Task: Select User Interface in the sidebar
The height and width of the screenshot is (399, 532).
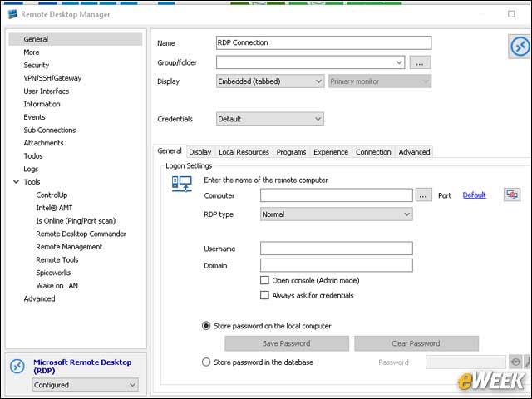Action: click(47, 91)
